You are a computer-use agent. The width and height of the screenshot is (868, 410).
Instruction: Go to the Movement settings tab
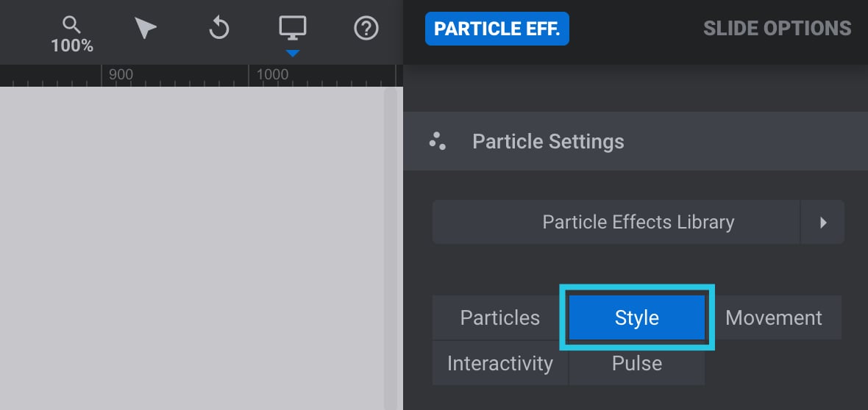point(773,317)
